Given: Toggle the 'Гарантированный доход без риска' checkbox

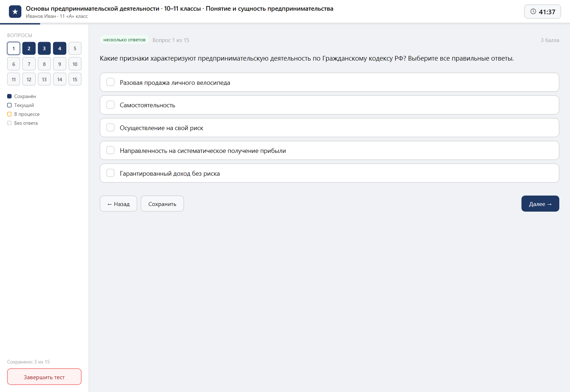Looking at the screenshot, I should coord(110,173).
